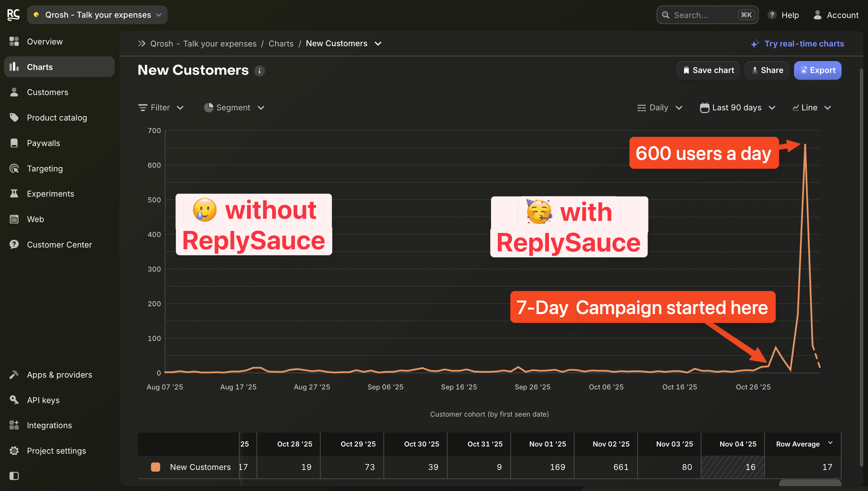Open the Filter dropdown
Screen dimensions: 868x491
point(161,108)
